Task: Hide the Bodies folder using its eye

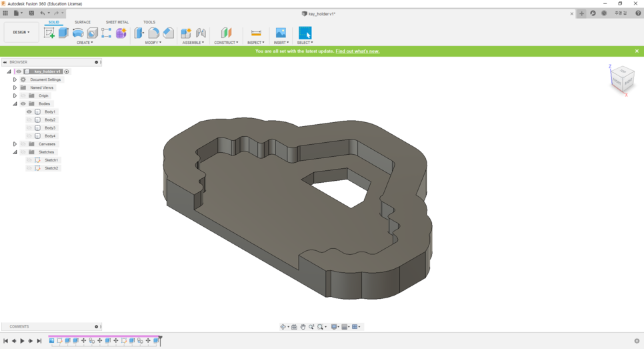Action: [x=23, y=103]
